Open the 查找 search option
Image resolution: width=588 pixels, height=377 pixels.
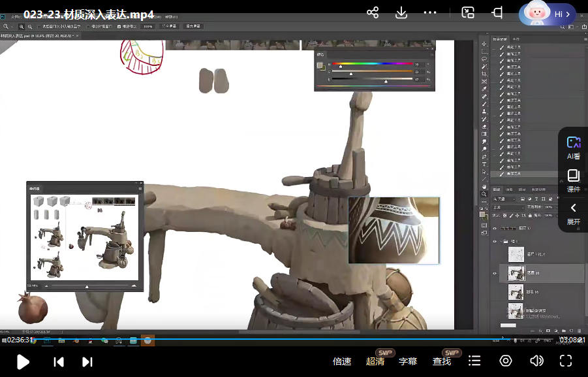pos(441,361)
